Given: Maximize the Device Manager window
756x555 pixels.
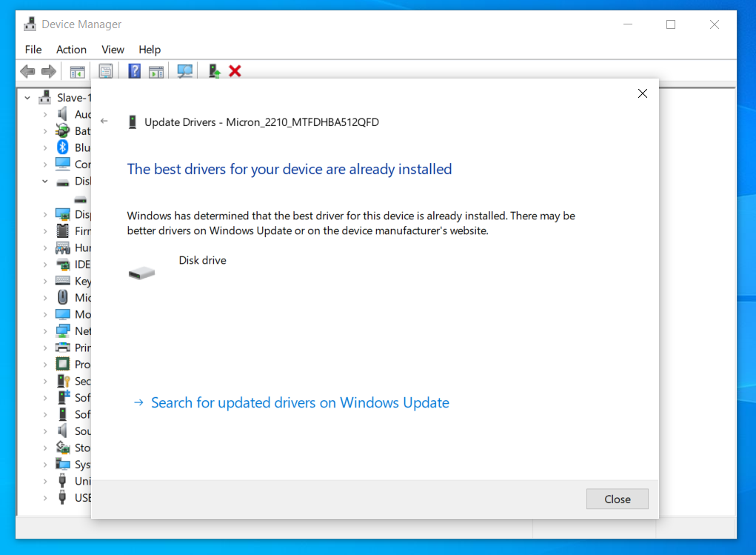Looking at the screenshot, I should [x=671, y=24].
